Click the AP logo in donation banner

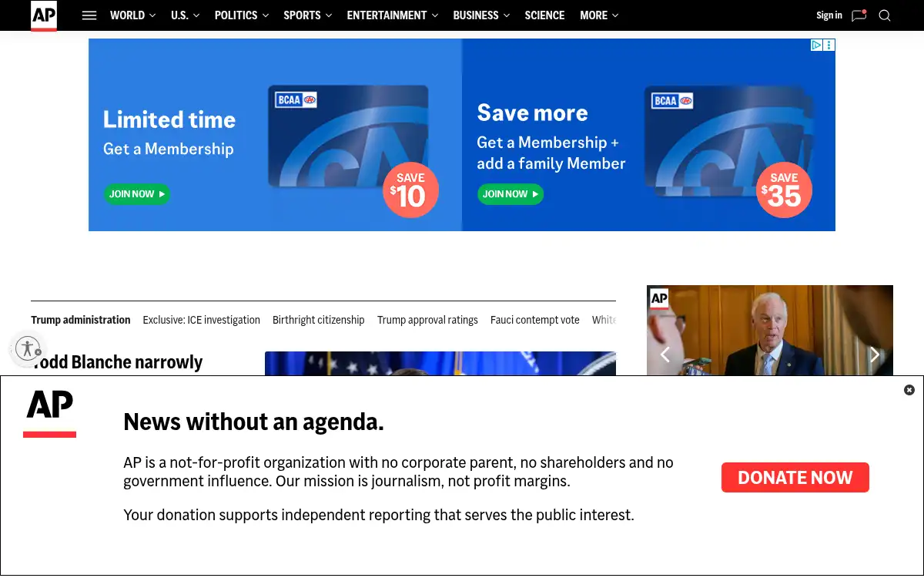pyautogui.click(x=50, y=413)
